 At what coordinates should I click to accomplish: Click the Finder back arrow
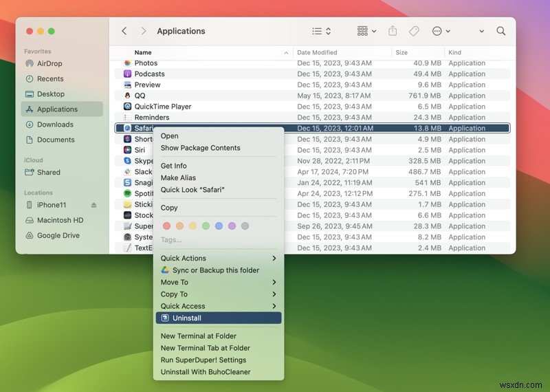(x=124, y=31)
